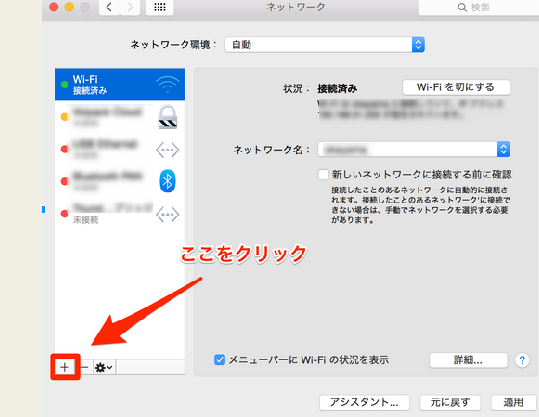Uncheck show Wi-Fi status in menu bar
Viewport: 539px width, 417px height.
click(219, 360)
